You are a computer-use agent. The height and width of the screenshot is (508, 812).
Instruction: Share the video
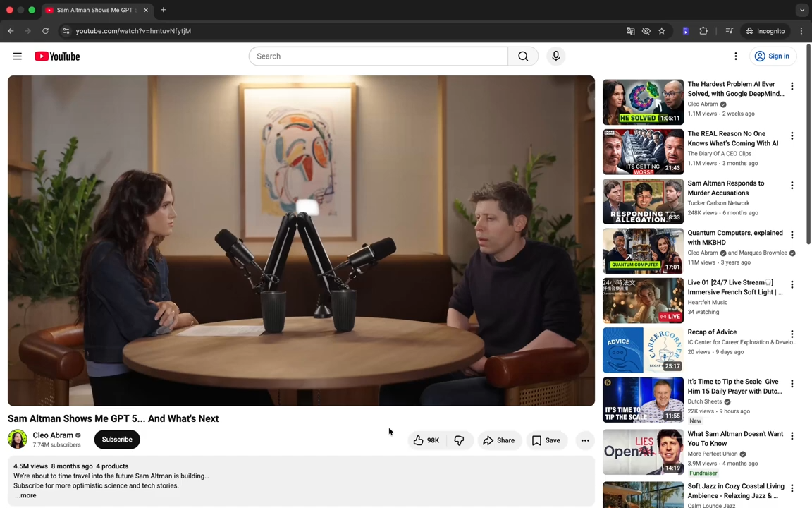click(x=499, y=440)
